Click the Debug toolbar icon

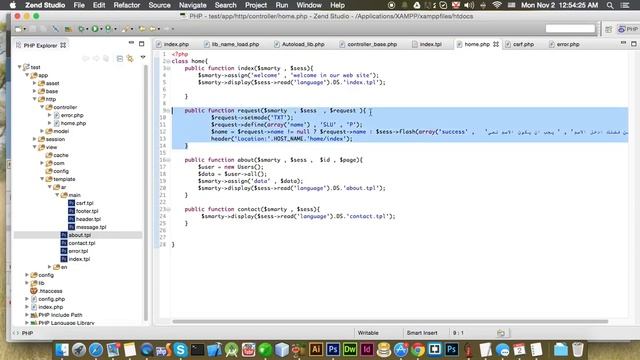click(81, 29)
